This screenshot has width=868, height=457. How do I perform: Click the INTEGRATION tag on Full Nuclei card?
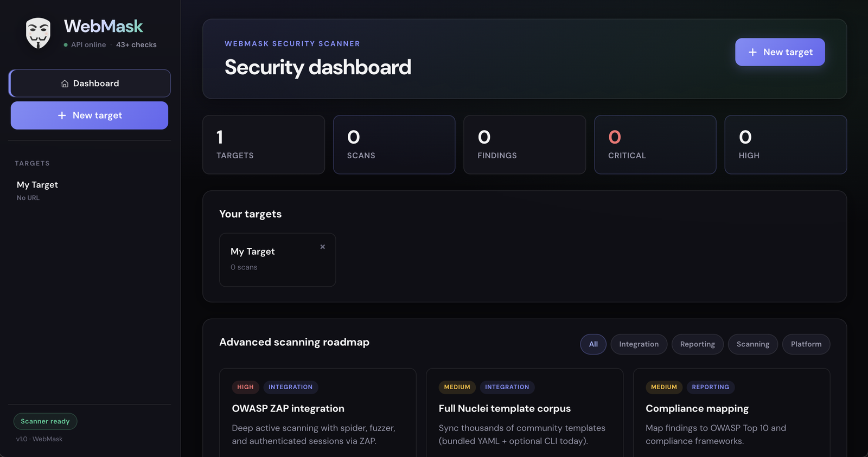click(507, 387)
